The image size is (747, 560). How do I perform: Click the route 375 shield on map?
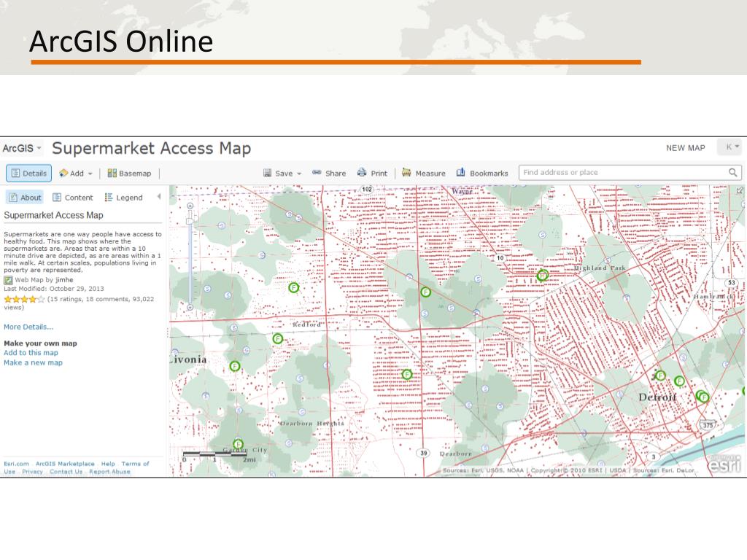pyautogui.click(x=708, y=425)
